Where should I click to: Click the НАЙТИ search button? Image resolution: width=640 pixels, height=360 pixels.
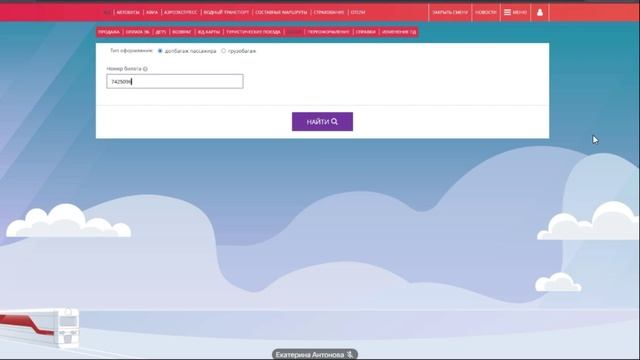tap(322, 122)
